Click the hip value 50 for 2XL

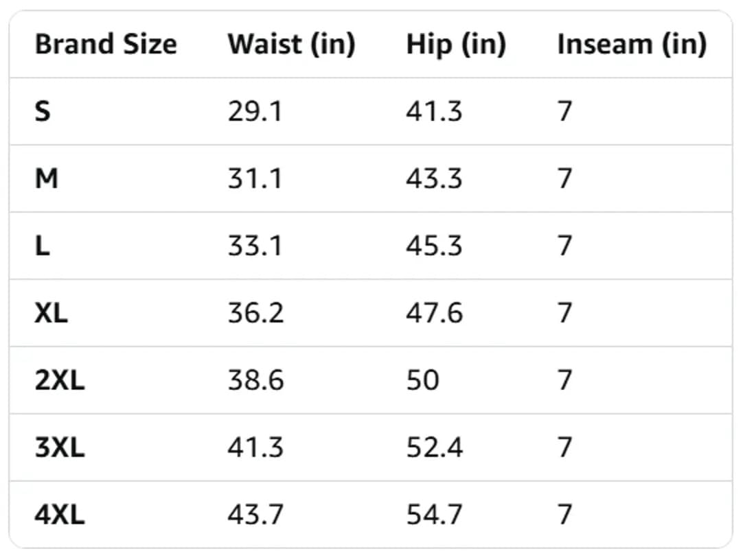tap(423, 381)
